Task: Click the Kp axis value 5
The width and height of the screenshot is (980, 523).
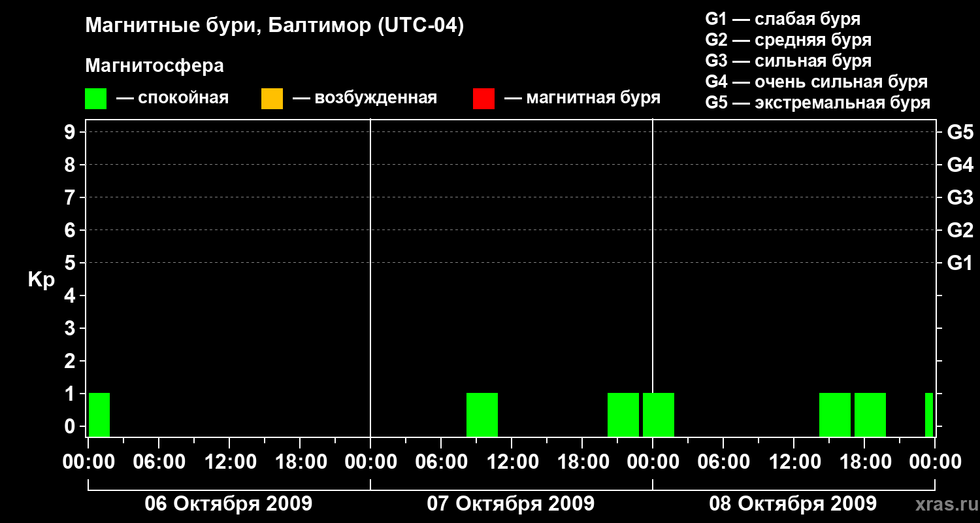Action: (x=71, y=263)
